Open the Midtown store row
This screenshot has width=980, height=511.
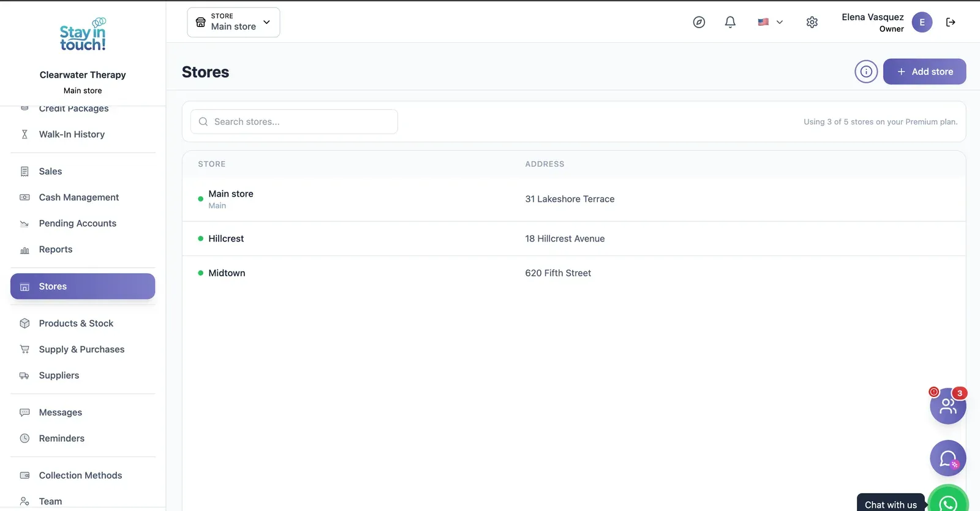tap(574, 273)
